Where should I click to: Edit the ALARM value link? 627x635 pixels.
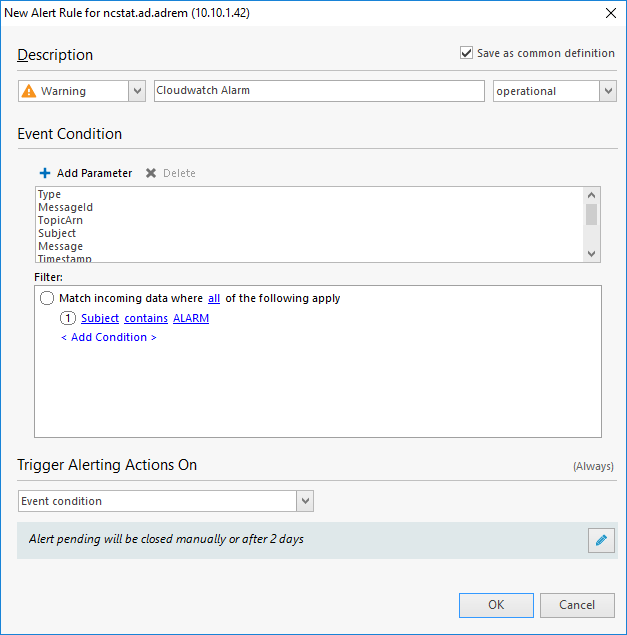[x=191, y=318]
